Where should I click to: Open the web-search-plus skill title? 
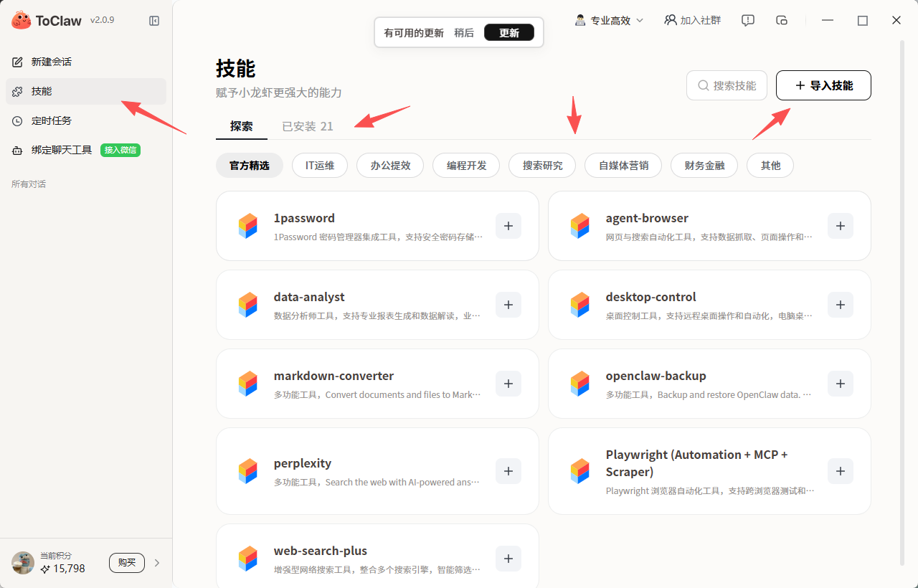[x=320, y=551]
